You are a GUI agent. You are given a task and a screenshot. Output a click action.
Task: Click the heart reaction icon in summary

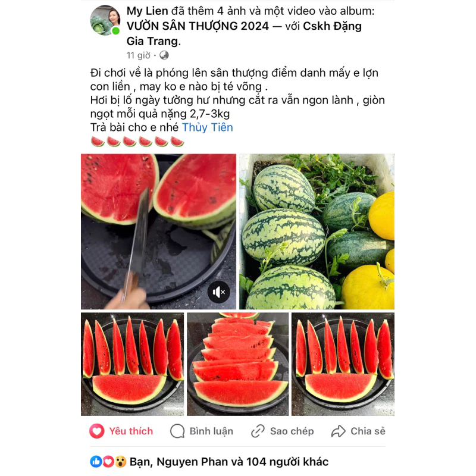(x=108, y=462)
